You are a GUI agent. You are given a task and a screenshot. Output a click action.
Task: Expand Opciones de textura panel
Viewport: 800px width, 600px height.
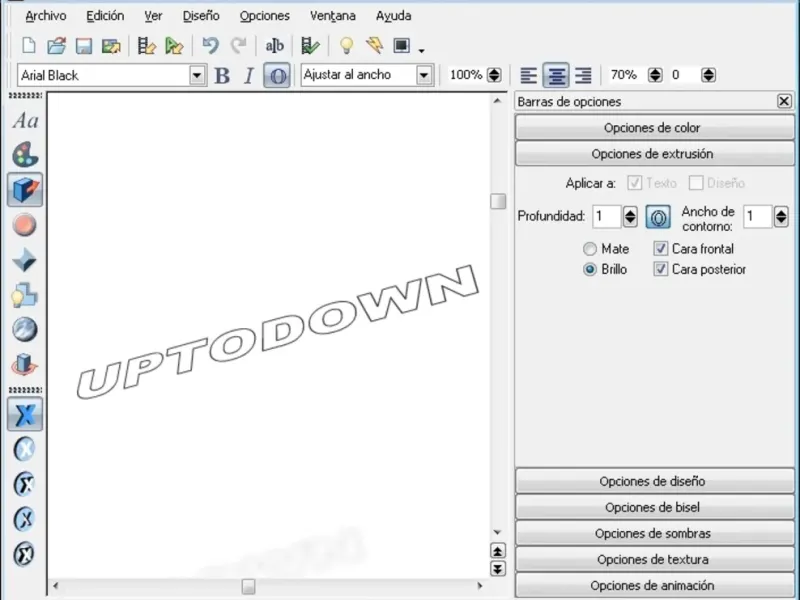(655, 559)
